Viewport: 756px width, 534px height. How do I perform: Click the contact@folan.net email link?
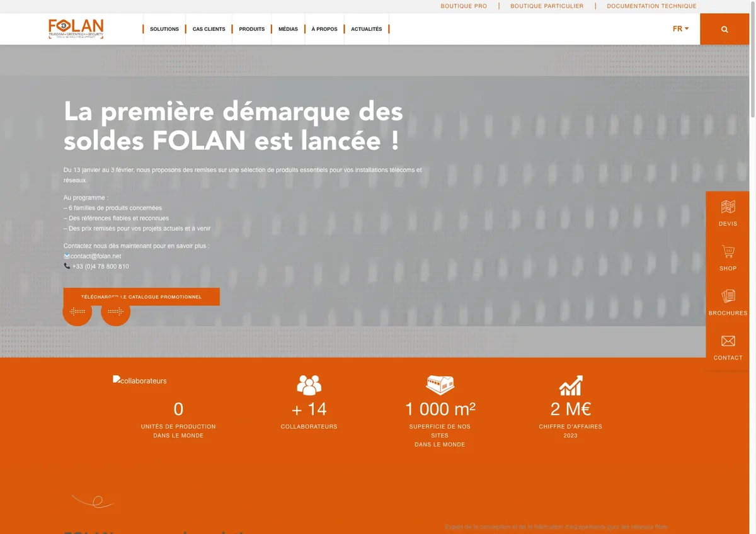tap(96, 256)
